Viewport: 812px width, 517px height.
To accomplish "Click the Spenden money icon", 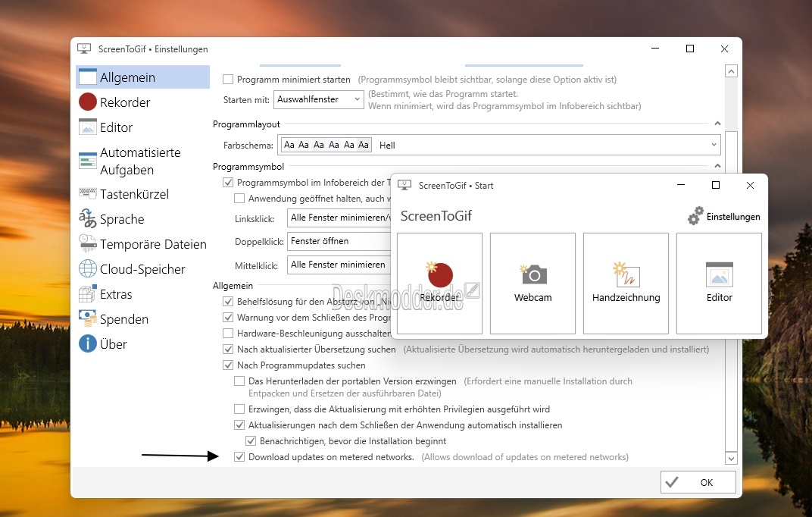I will tap(88, 318).
